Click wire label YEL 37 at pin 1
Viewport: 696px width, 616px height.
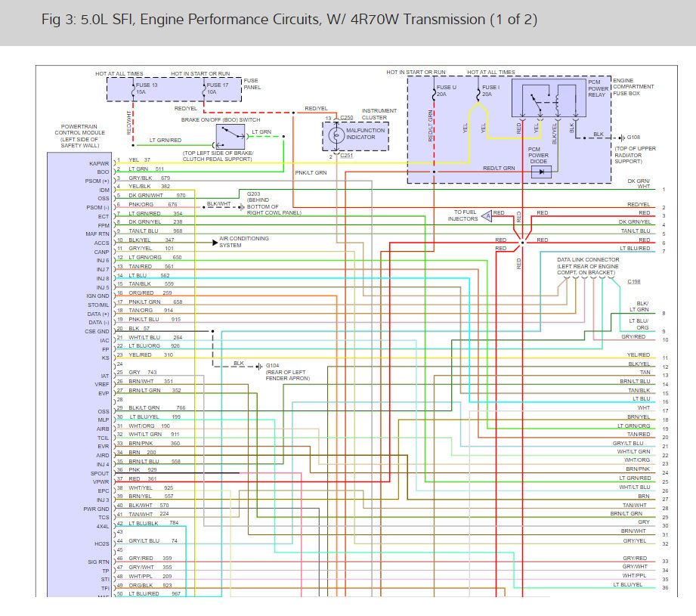(x=139, y=159)
